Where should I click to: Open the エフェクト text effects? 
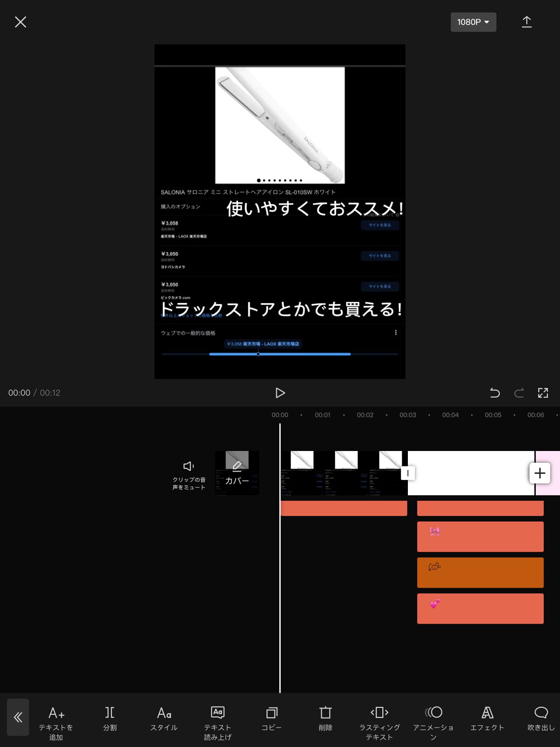487,719
